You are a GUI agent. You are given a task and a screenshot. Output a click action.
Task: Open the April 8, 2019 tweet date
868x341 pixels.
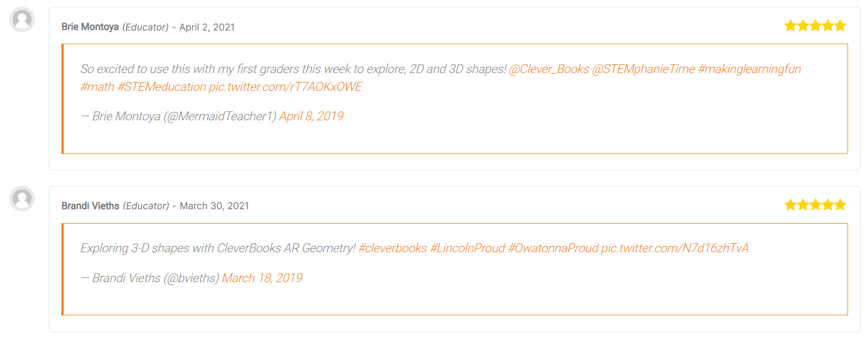[x=311, y=116]
